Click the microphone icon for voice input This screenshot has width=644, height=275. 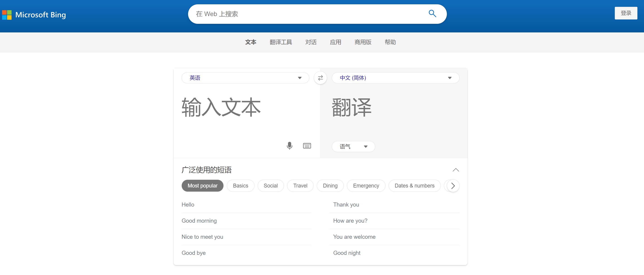coord(289,146)
